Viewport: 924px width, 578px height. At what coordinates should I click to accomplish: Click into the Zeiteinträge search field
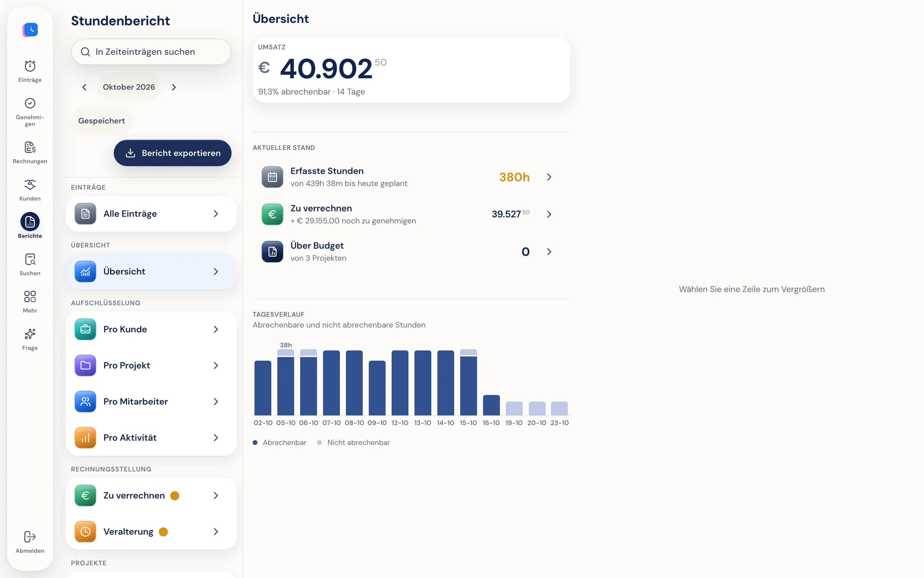coord(151,51)
